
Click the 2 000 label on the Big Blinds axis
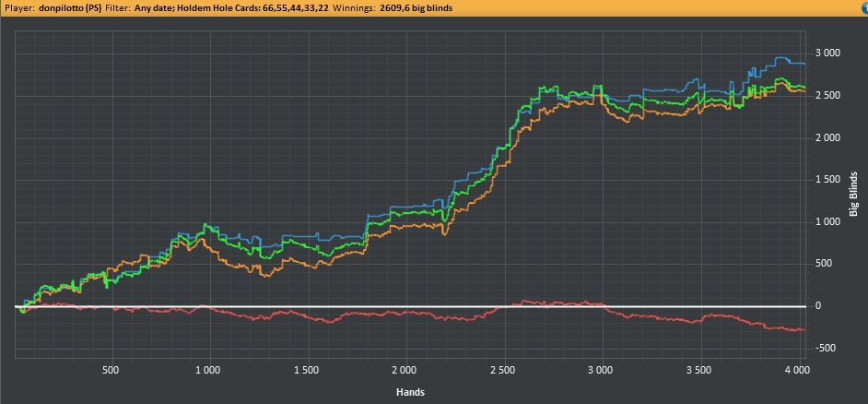point(828,137)
